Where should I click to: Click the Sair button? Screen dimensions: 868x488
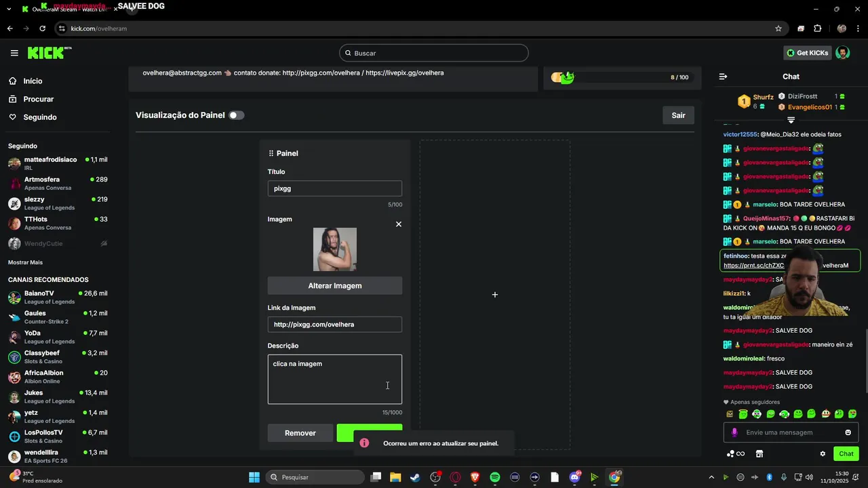click(x=678, y=115)
